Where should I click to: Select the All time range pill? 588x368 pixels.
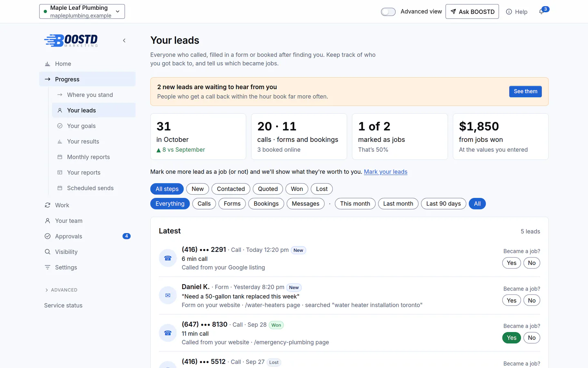coord(477,204)
